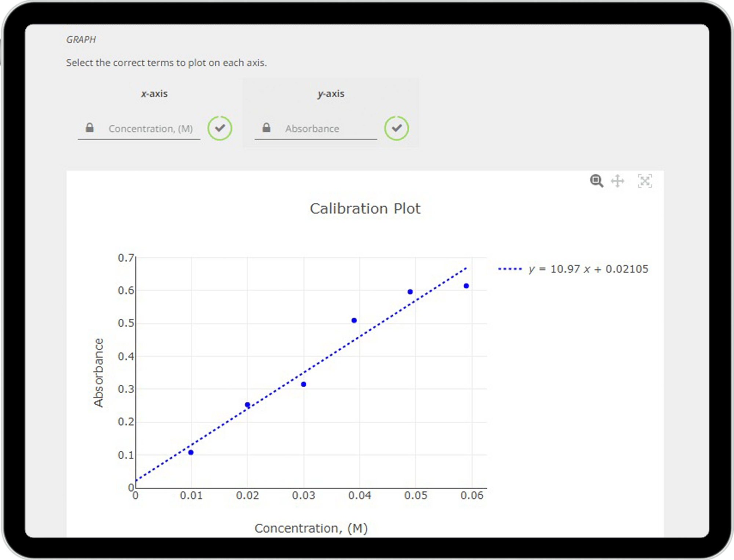Open the x-axis term selector field
734x560 pixels.
(150, 128)
